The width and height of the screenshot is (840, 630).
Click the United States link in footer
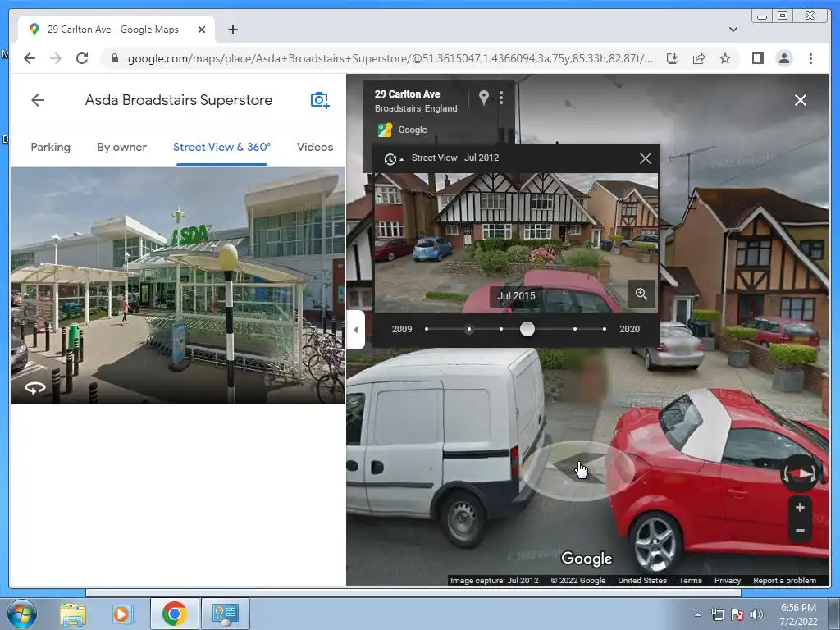click(641, 580)
